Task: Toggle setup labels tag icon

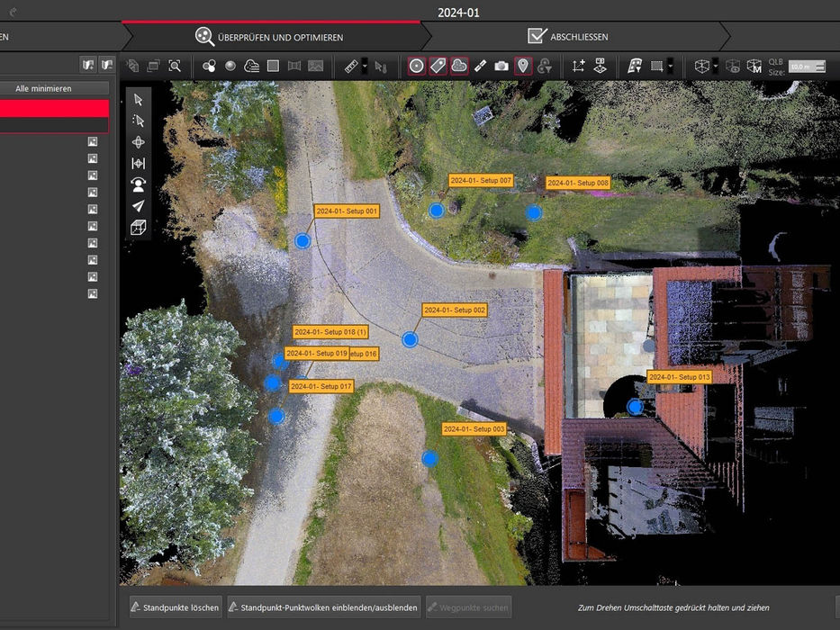Action: [438, 66]
